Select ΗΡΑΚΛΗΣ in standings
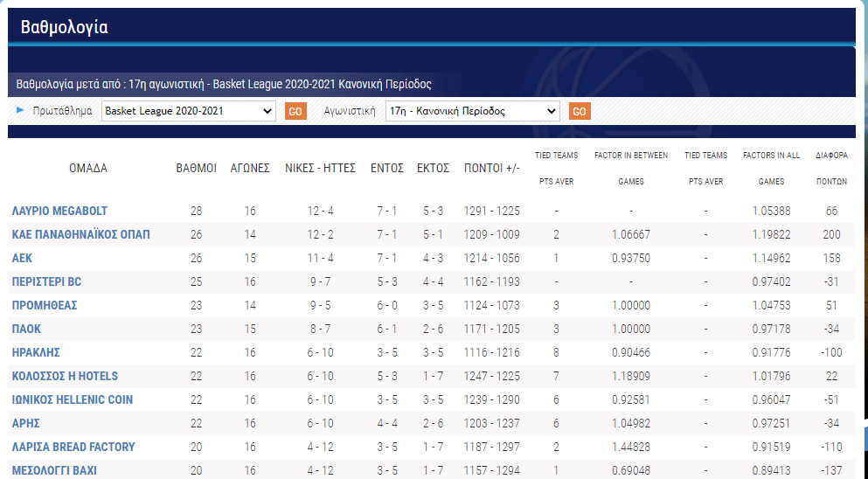868x479 pixels. (36, 352)
